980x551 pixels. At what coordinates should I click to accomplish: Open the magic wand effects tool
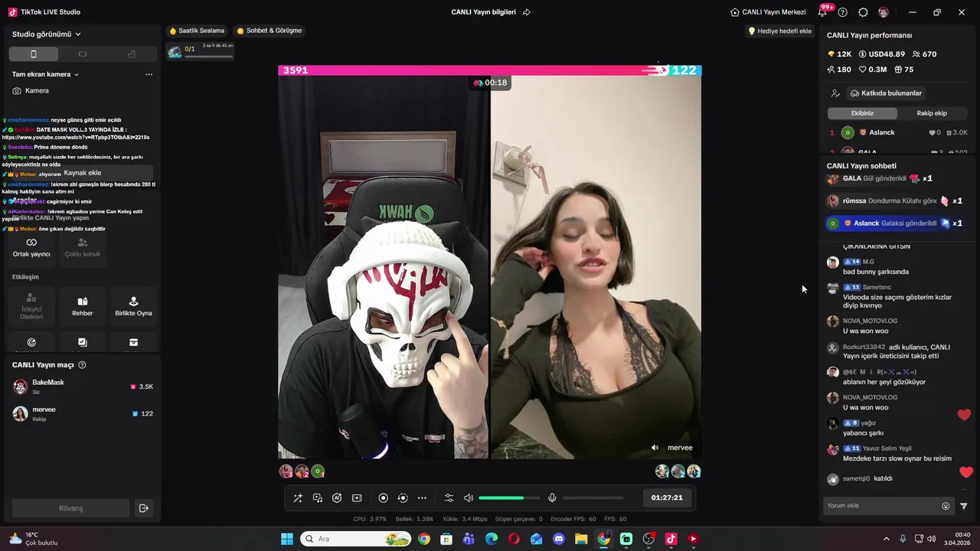coord(298,498)
